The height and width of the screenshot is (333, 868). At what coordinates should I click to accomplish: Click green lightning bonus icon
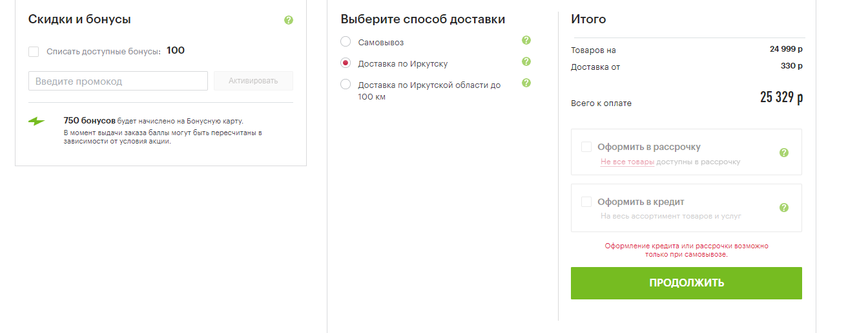point(37,121)
